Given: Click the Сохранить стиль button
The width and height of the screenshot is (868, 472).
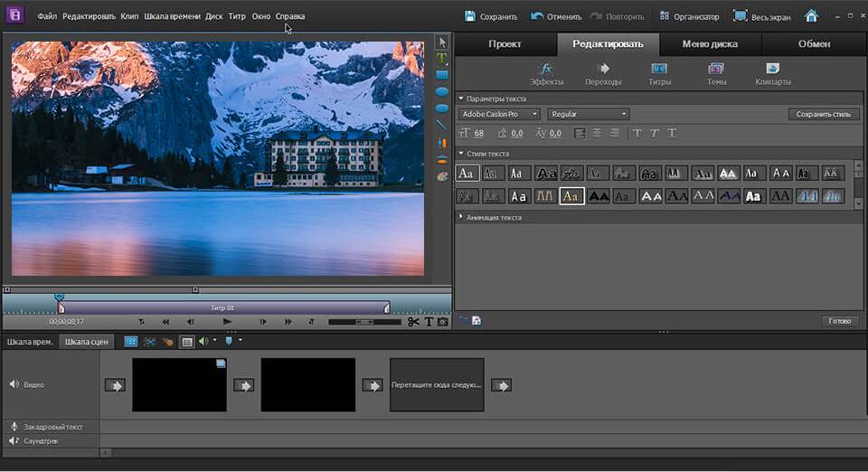Looking at the screenshot, I should (x=823, y=114).
